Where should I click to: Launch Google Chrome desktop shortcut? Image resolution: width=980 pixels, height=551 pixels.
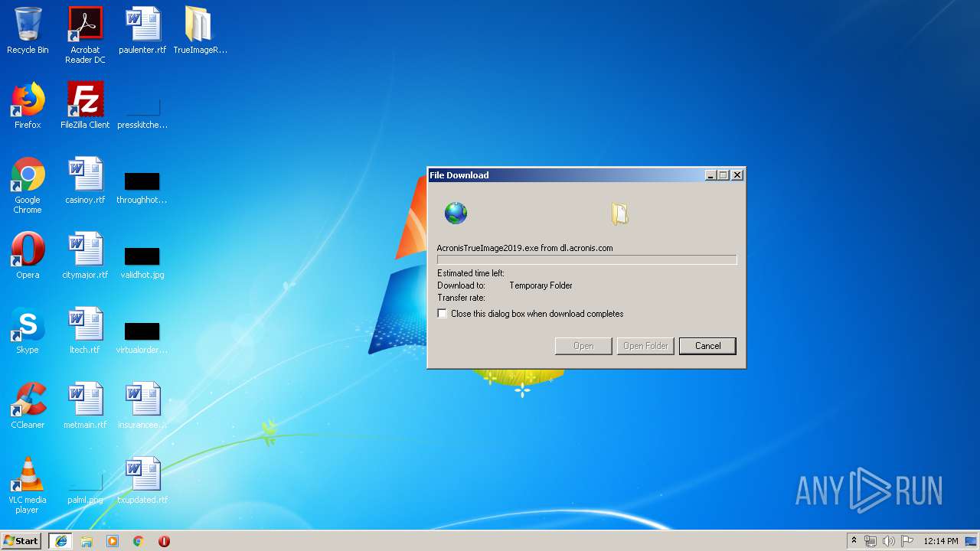point(28,185)
